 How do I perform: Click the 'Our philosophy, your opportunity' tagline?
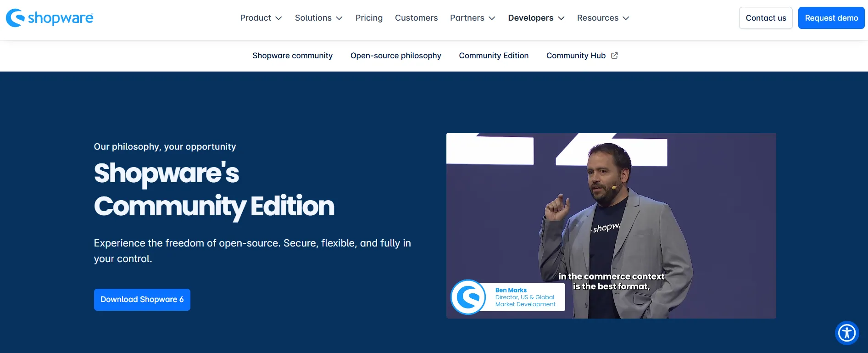(165, 146)
